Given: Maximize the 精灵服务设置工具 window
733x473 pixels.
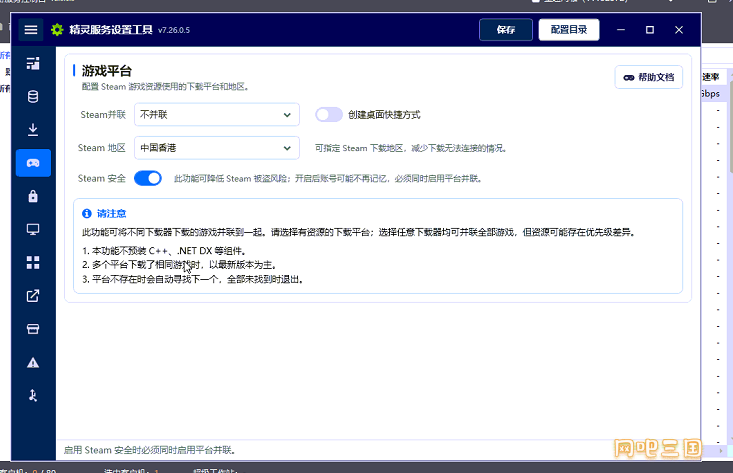Looking at the screenshot, I should pos(650,30).
